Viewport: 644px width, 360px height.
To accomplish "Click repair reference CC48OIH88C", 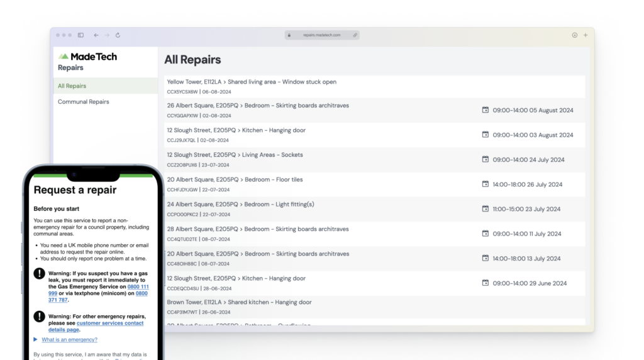I will (x=182, y=264).
